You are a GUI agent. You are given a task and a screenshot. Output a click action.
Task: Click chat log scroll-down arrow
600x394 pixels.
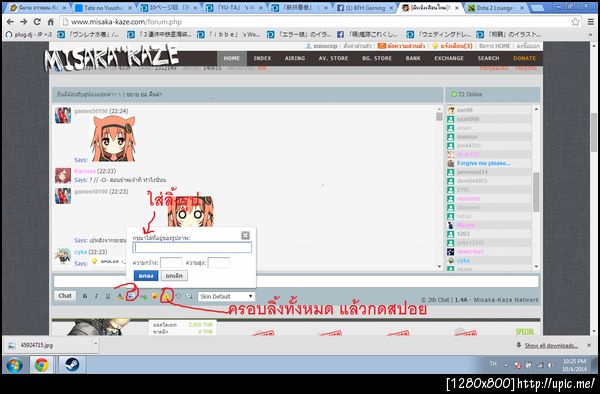pyautogui.click(x=439, y=267)
